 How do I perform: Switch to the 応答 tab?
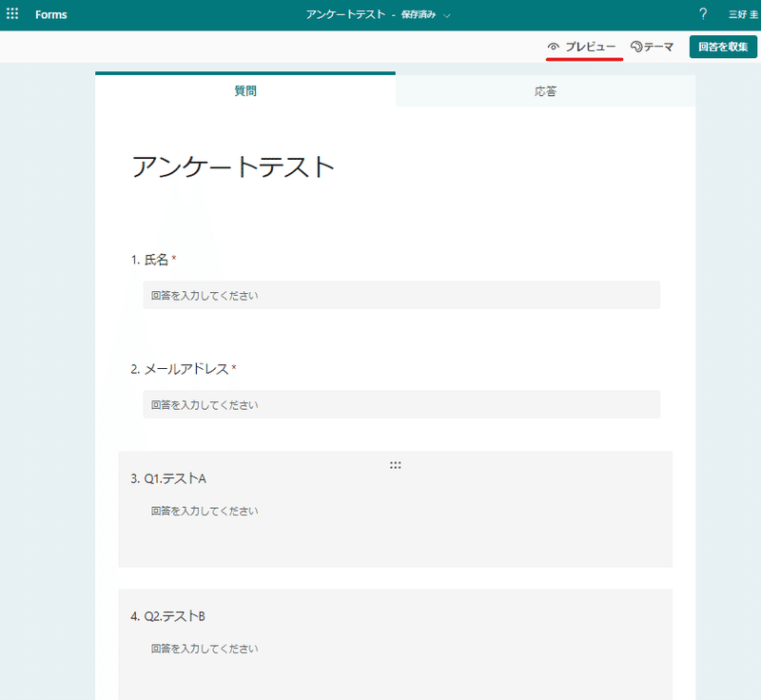tap(545, 90)
